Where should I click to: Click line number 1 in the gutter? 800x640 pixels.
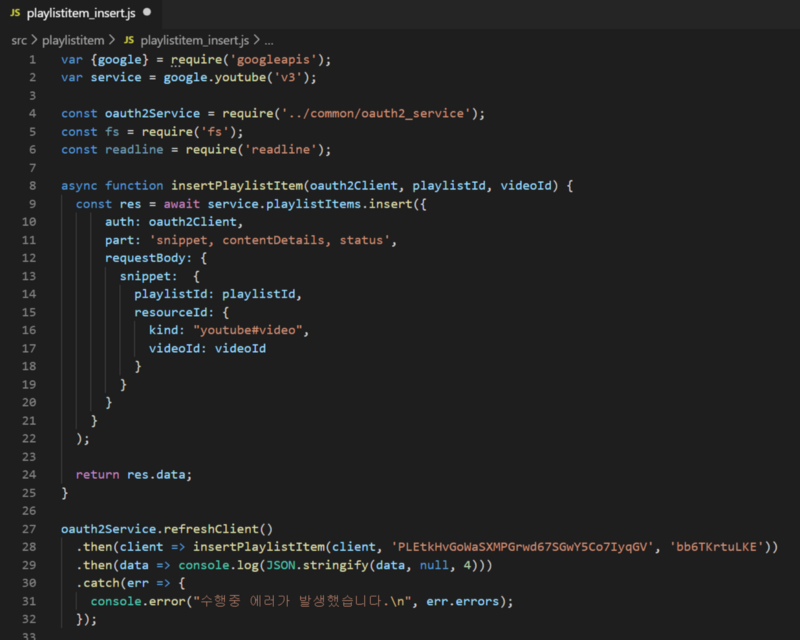[33, 60]
